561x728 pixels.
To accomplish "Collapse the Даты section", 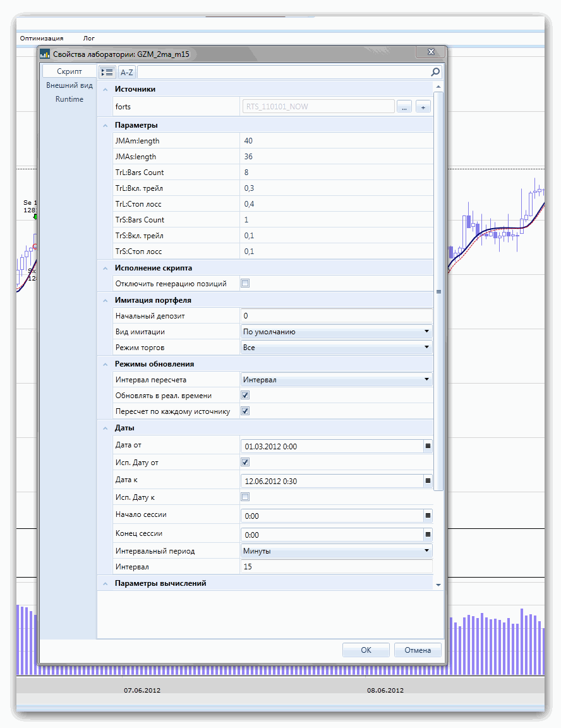I will tap(106, 428).
